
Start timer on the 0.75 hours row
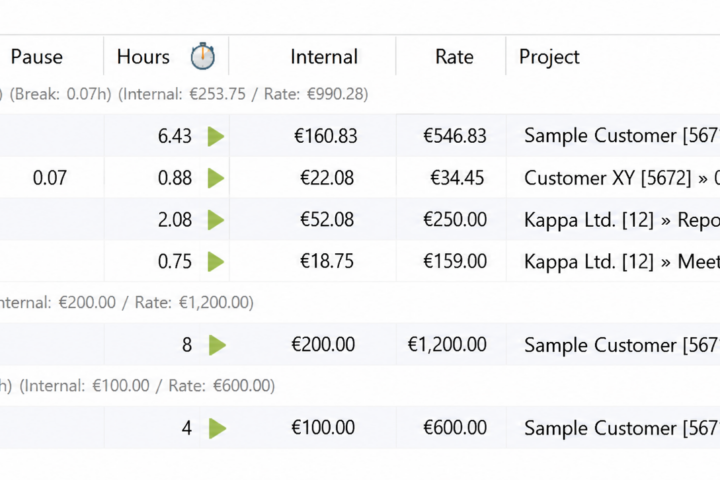click(x=216, y=262)
